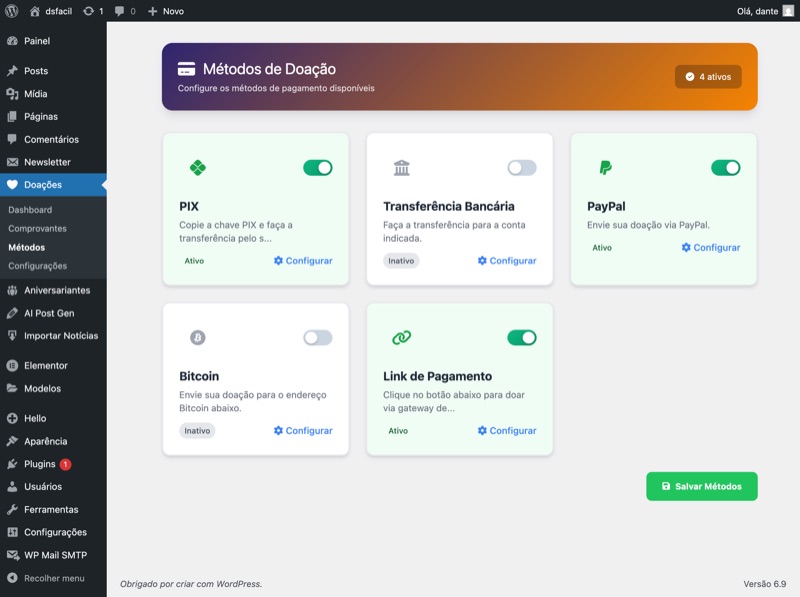
Task: Open Configurar link for PayPal
Action: pyautogui.click(x=711, y=248)
